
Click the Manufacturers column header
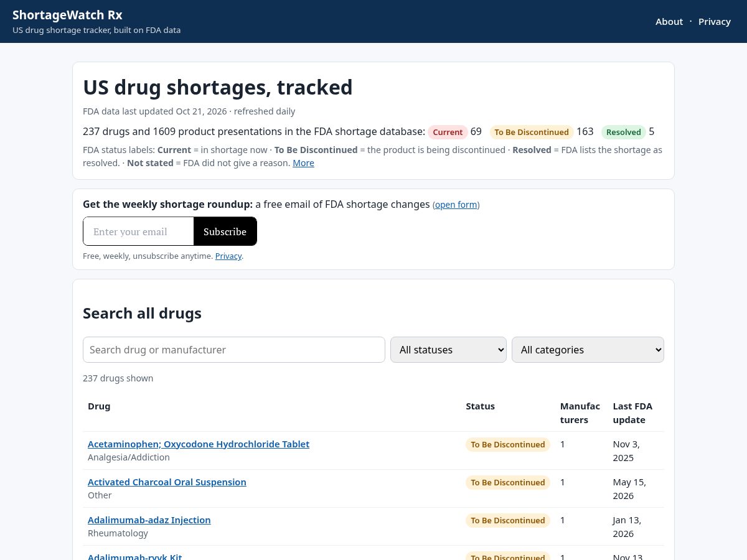click(580, 413)
